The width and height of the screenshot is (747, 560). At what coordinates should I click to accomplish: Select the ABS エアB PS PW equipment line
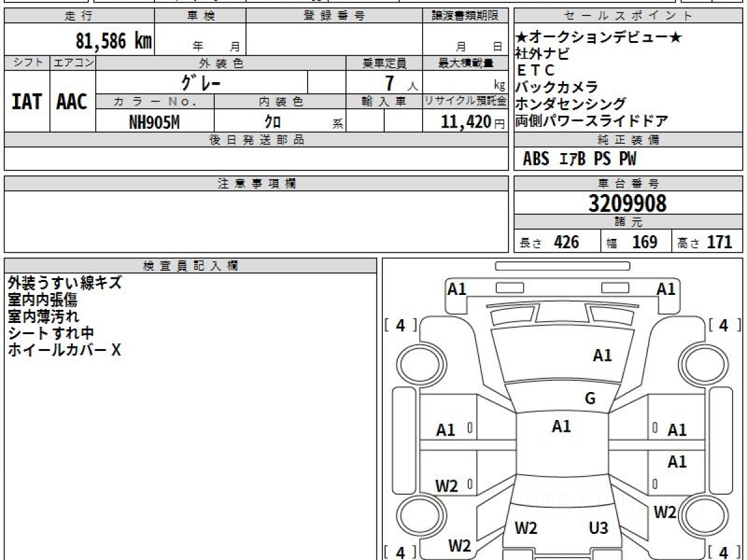[x=580, y=159]
